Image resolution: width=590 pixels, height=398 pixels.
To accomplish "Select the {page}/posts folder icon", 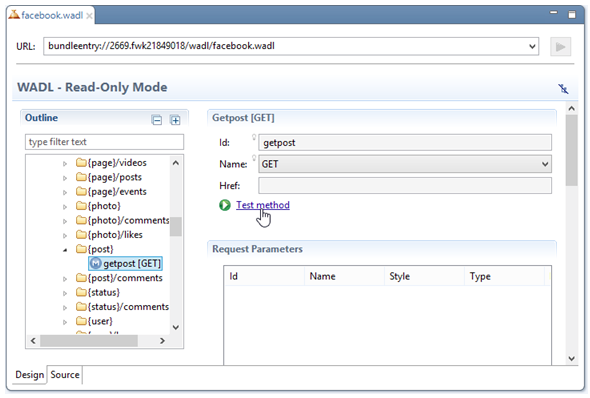I will (x=81, y=177).
